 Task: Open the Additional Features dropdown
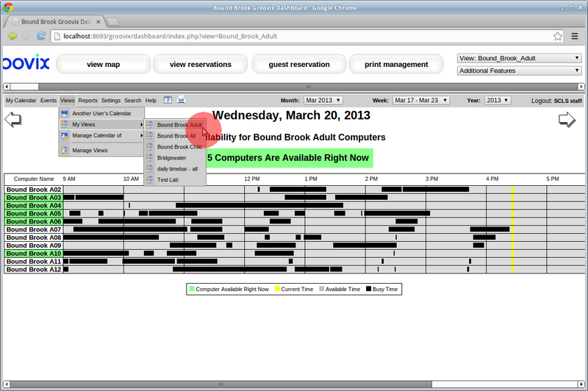click(x=520, y=71)
